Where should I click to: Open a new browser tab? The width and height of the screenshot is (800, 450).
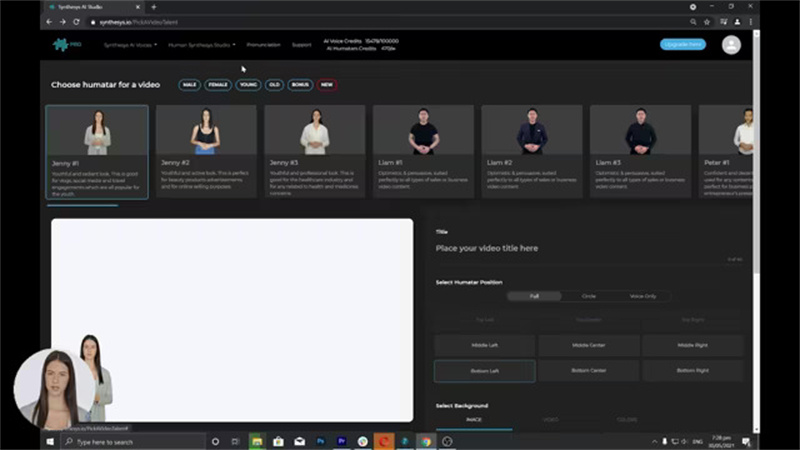click(x=154, y=7)
